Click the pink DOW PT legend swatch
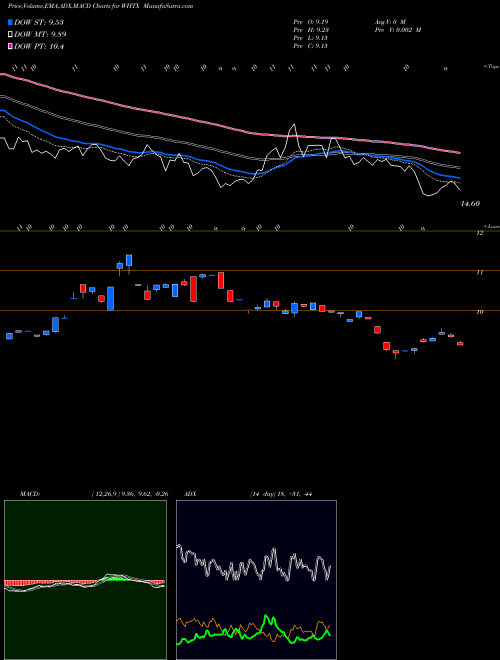 point(10,47)
